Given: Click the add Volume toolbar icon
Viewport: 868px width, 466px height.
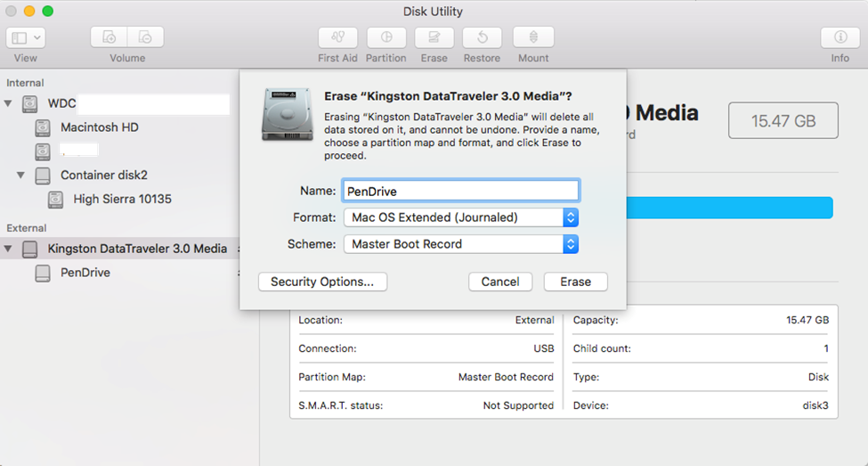Looking at the screenshot, I should click(x=109, y=37).
